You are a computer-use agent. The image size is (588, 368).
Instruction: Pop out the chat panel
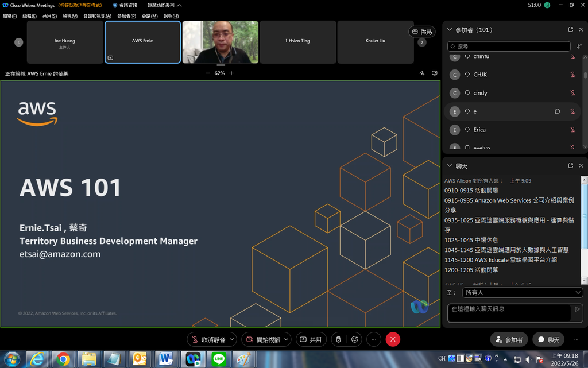click(571, 166)
